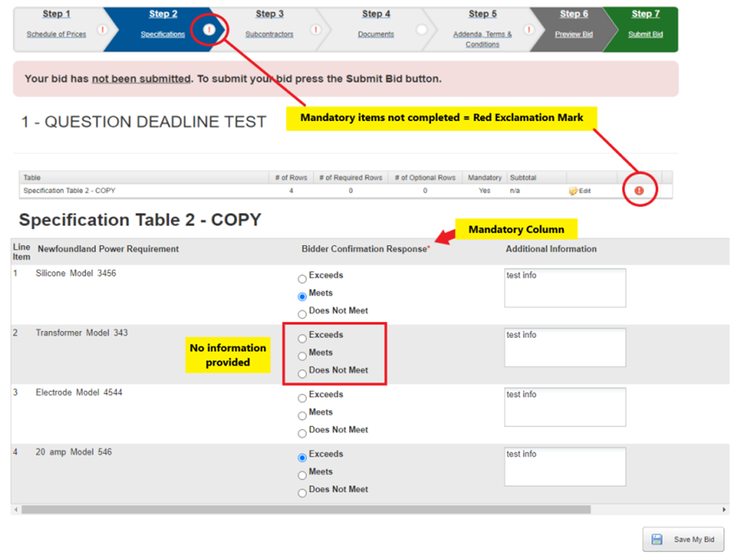The width and height of the screenshot is (740, 560).
Task: Open the Subcontractors link
Action: point(270,34)
